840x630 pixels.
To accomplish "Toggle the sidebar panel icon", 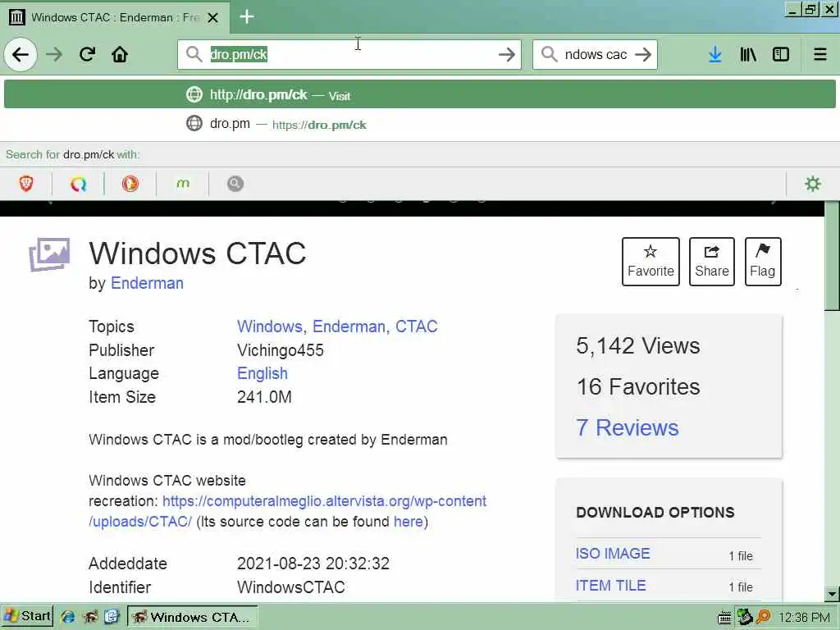I will 781,54.
